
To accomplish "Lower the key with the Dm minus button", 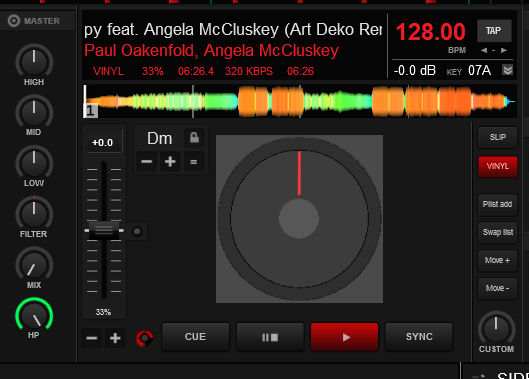I will pyautogui.click(x=146, y=162).
